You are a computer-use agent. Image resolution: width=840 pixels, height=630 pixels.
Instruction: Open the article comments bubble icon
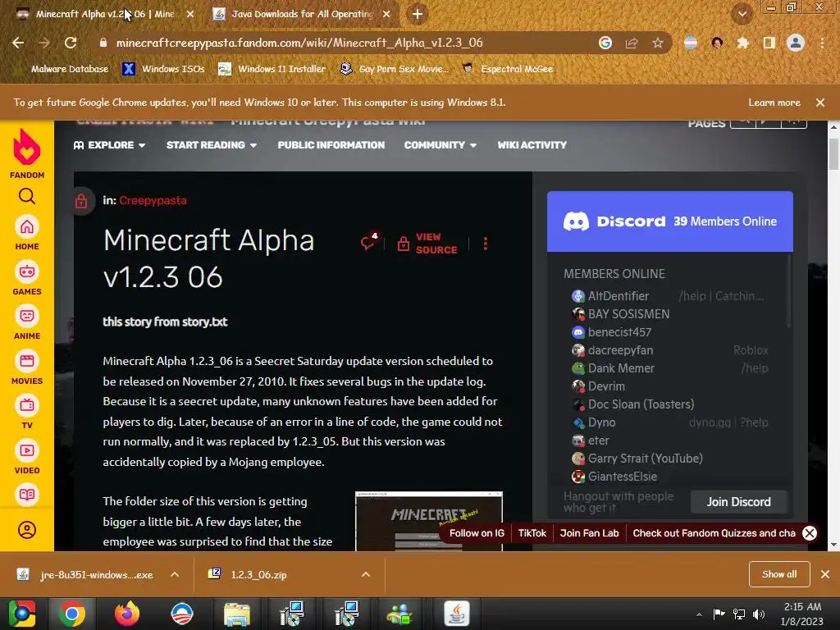[370, 242]
